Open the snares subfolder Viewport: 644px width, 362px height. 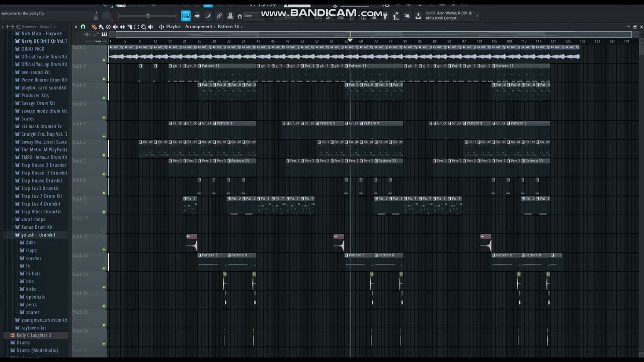pyautogui.click(x=33, y=312)
